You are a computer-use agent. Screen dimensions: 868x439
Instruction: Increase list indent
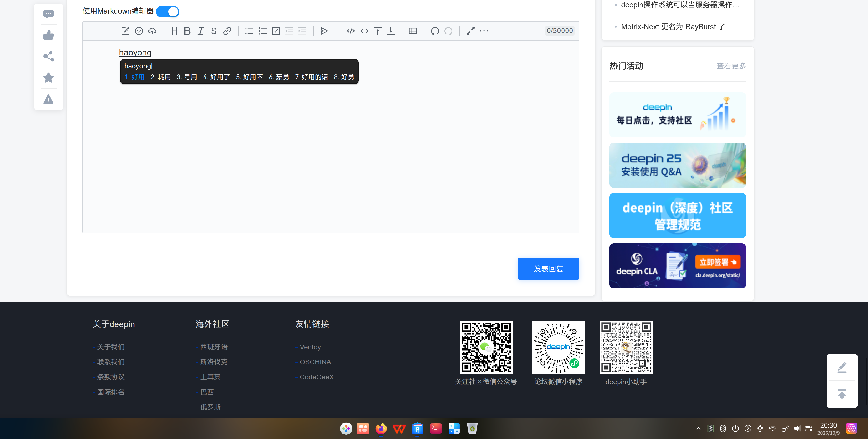pos(302,31)
